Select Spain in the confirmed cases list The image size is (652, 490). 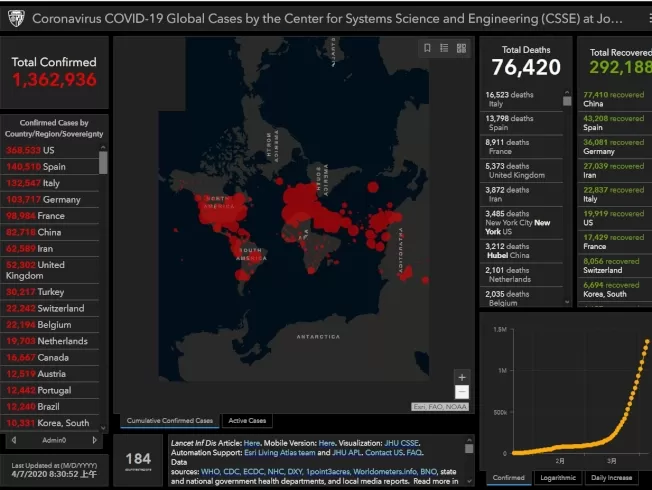(x=50, y=167)
